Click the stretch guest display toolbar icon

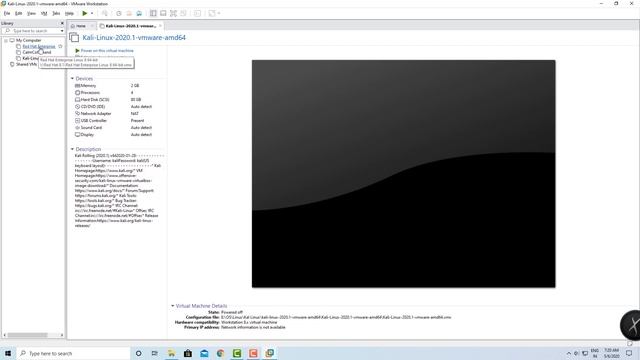pyautogui.click(x=211, y=13)
